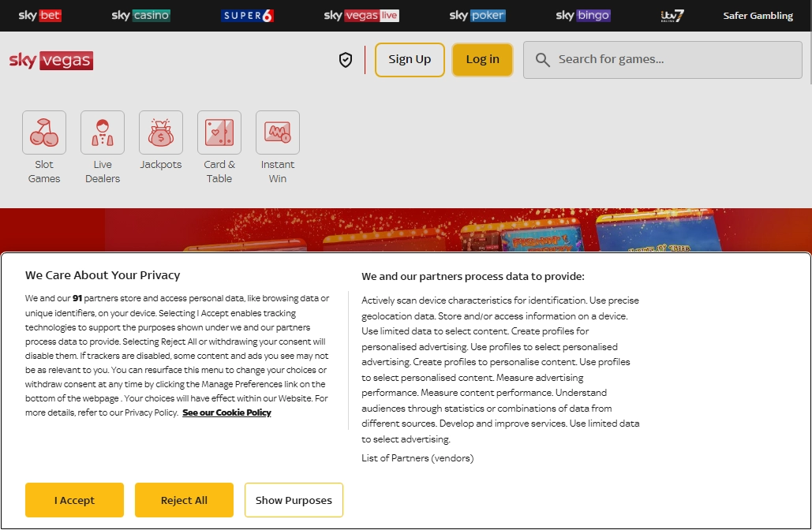Accept cookies with I Accept
Screen dimensions: 812x530
(x=74, y=500)
